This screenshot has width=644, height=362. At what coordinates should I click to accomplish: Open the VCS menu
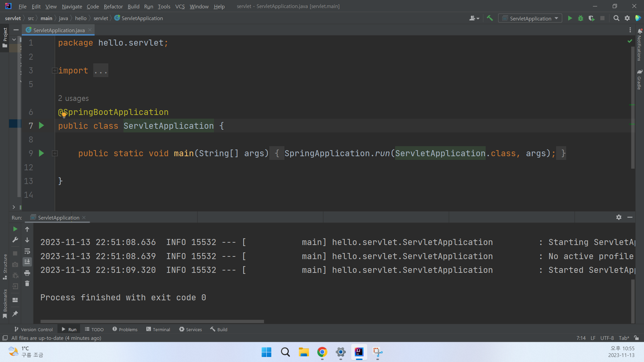(180, 6)
